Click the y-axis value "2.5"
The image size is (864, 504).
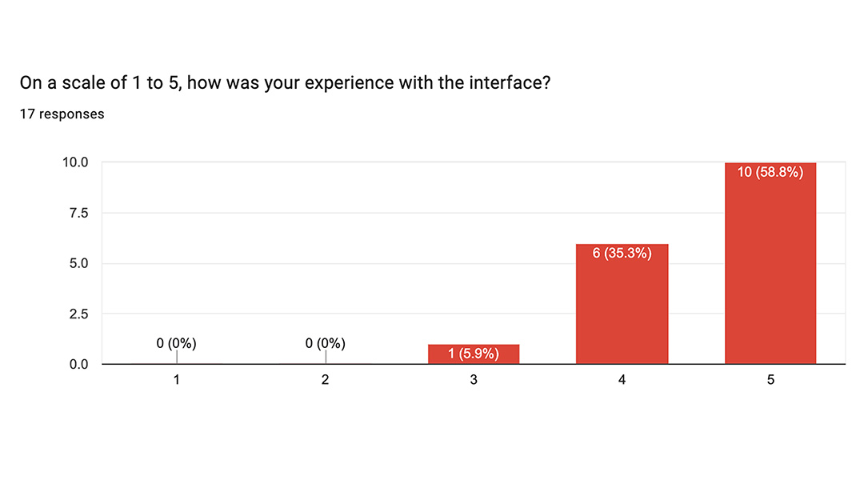coord(78,314)
